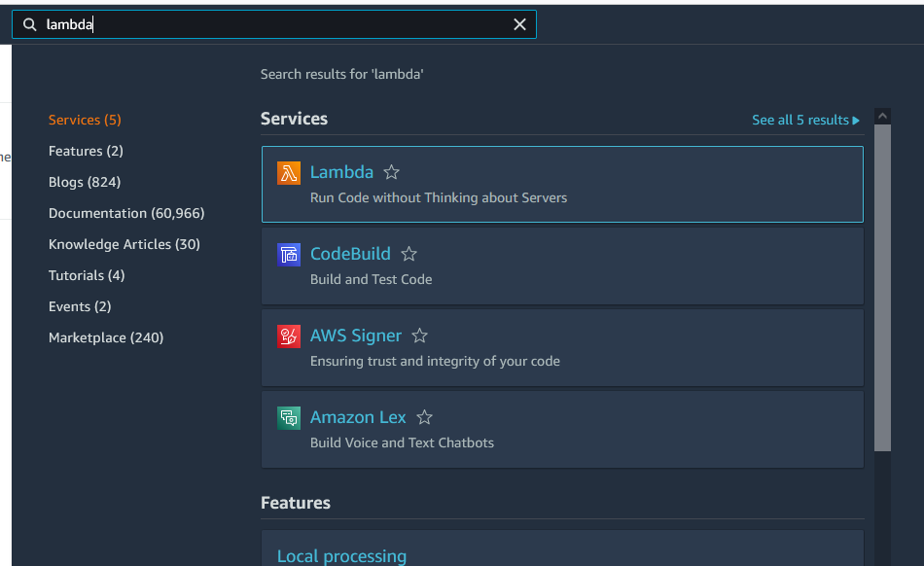Toggle the CodeBuild favorite star
Viewport: 924px width, 566px height.
[409, 254]
